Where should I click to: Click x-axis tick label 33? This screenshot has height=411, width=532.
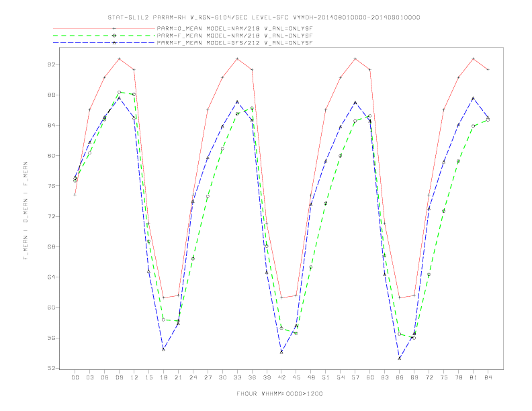(x=237, y=377)
